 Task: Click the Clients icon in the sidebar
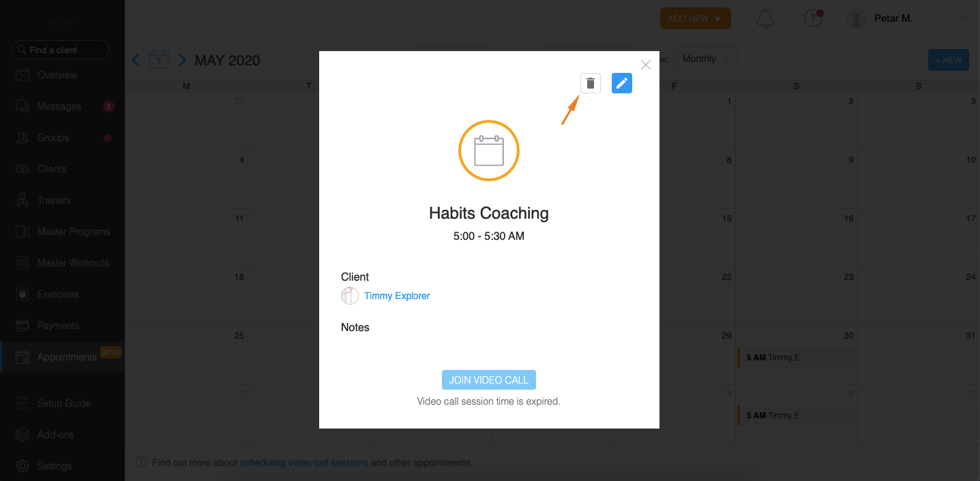(x=23, y=169)
